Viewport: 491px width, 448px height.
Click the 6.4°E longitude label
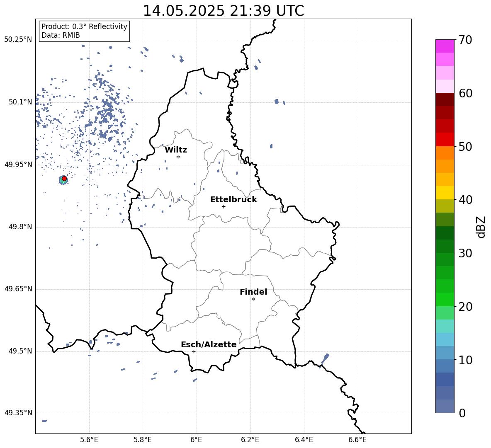click(304, 440)
